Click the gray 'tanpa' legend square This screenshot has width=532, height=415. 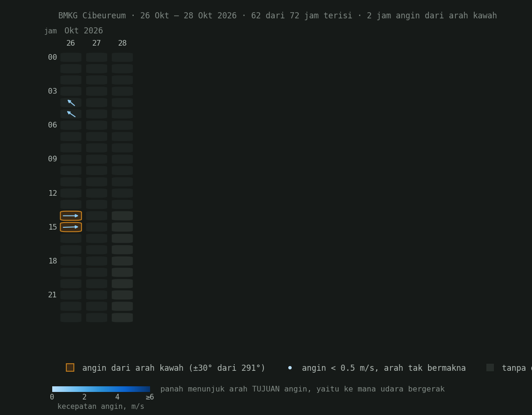coord(490,367)
